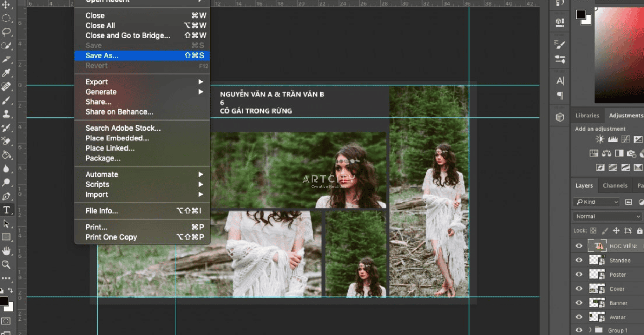
Task: Select the Horizontal Type tool
Action: tap(6, 210)
